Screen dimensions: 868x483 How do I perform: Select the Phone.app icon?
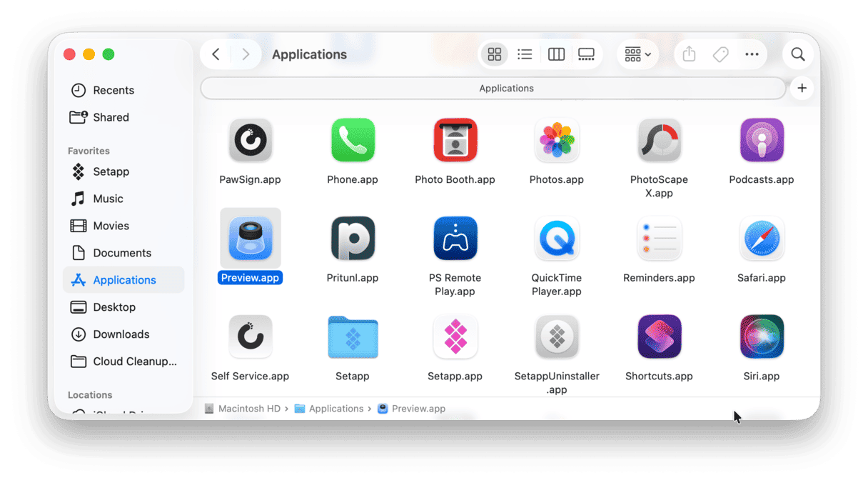point(353,141)
